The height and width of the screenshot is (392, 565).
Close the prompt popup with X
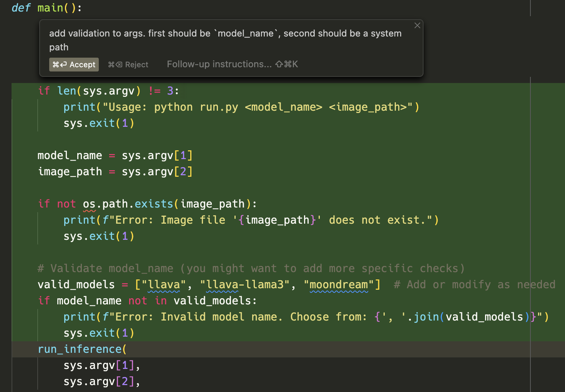pos(417,25)
